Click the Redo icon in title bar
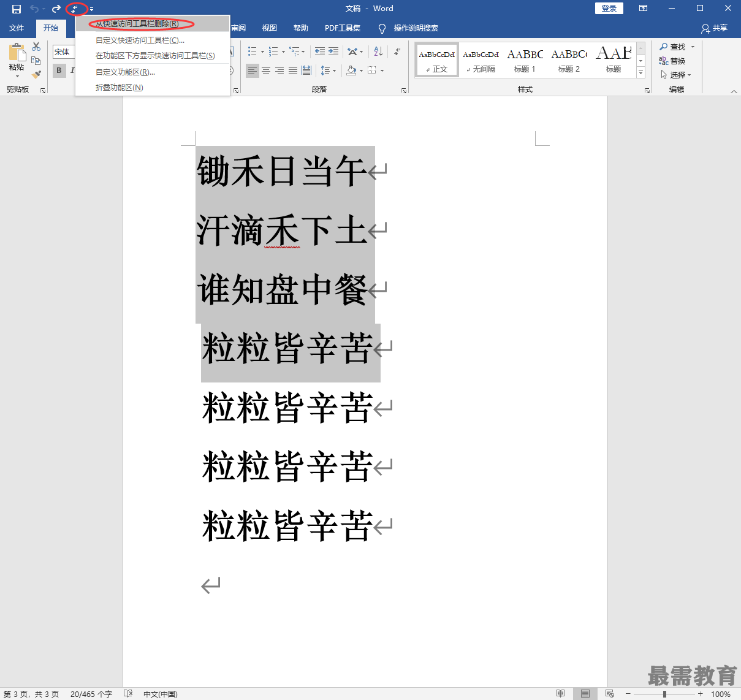This screenshot has width=741, height=700. (56, 9)
